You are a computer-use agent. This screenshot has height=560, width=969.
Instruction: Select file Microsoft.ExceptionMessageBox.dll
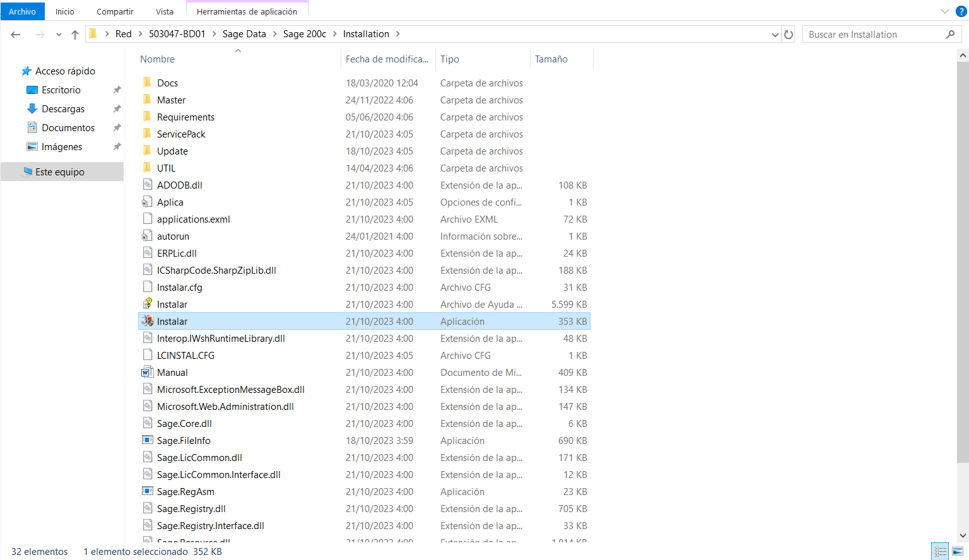click(x=231, y=389)
